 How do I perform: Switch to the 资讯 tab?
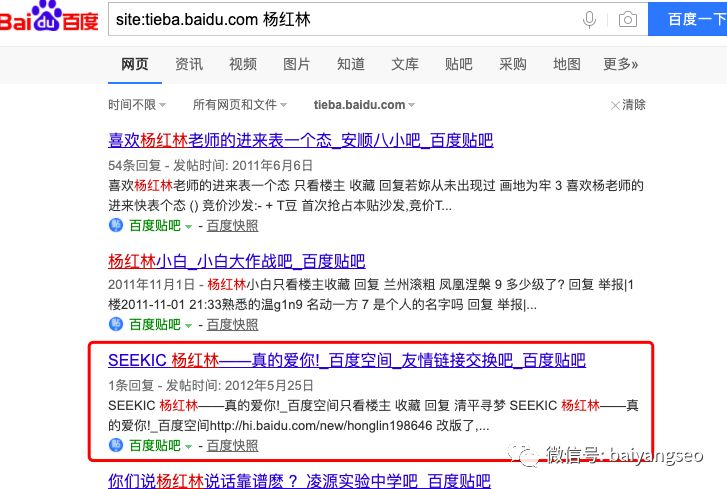189,64
